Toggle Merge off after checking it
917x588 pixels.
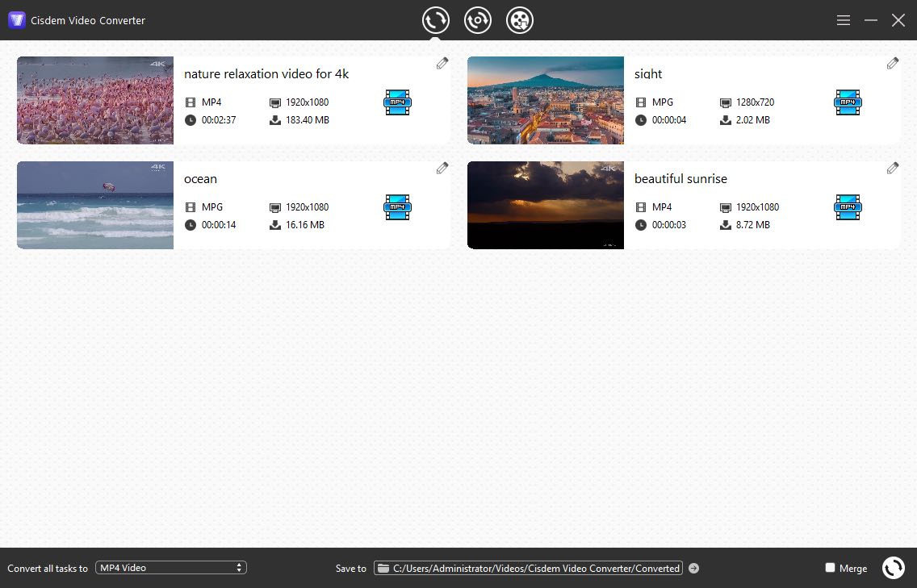pos(828,568)
